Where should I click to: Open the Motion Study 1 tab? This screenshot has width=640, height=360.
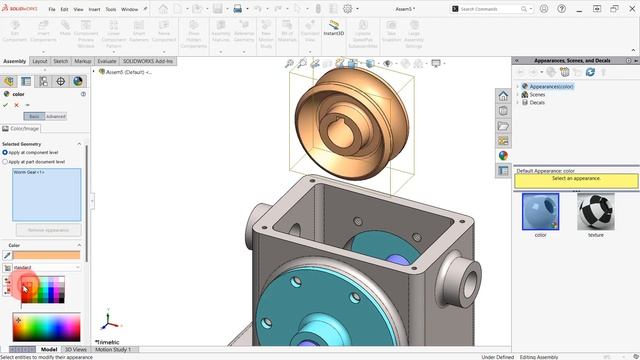pos(113,349)
